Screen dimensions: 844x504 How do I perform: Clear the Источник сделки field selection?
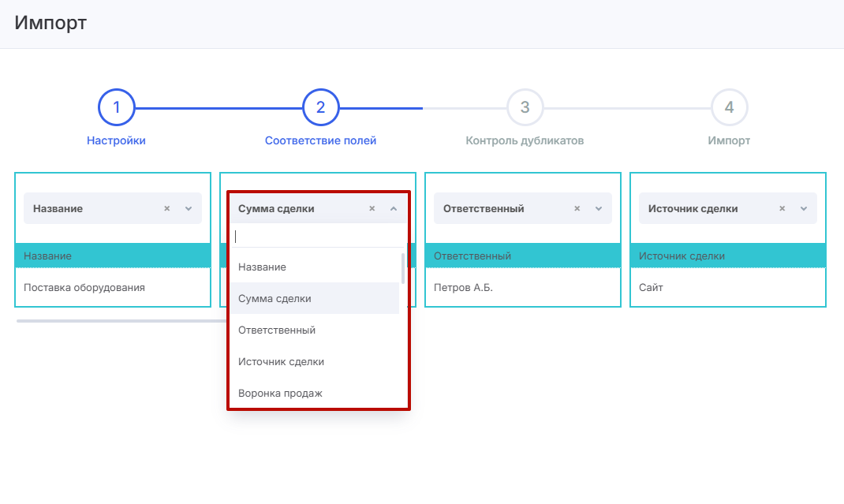click(x=782, y=209)
